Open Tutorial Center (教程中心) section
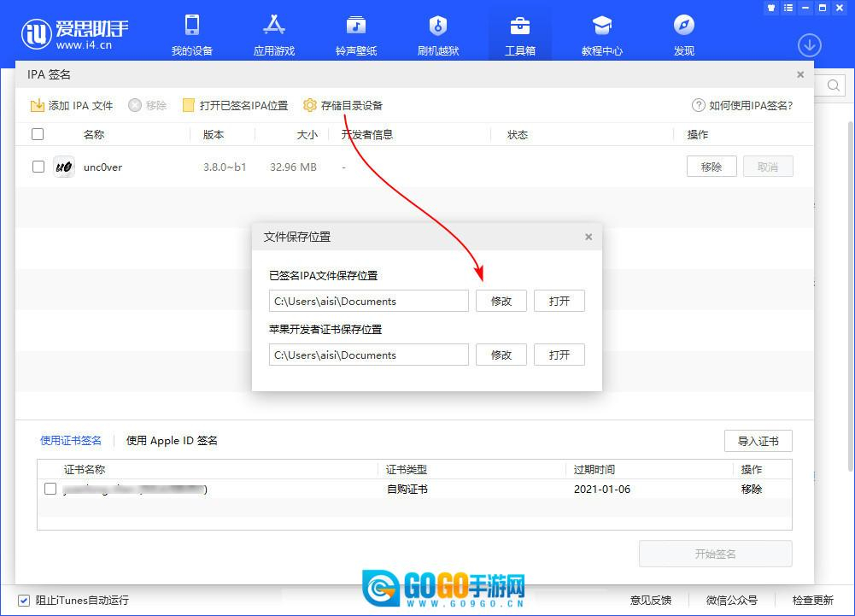Screen dimensions: 855x616 pyautogui.click(x=602, y=35)
